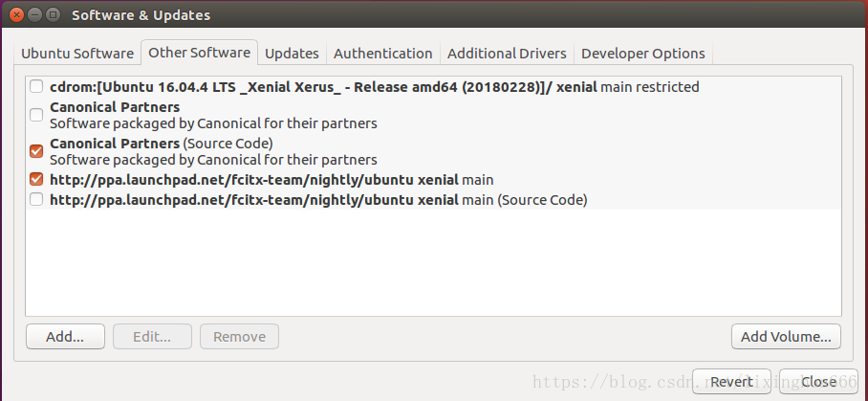Viewport: 868px width, 401px height.
Task: Click the Add... button
Action: (65, 337)
